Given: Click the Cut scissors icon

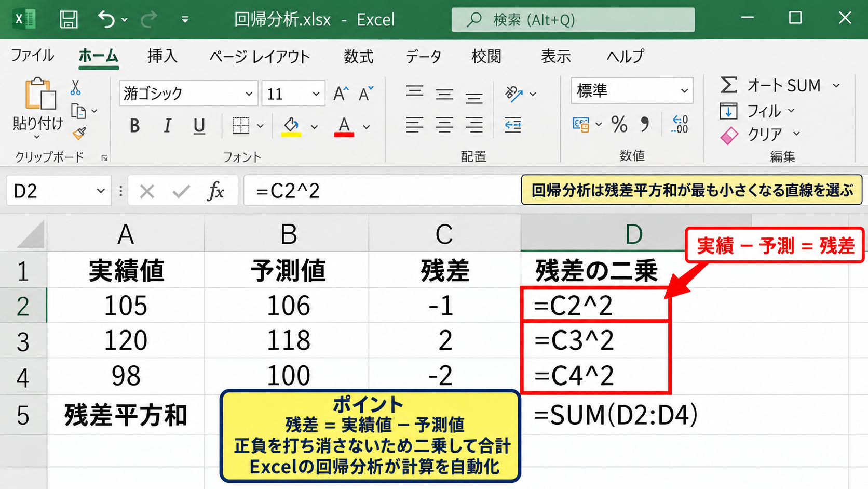Looking at the screenshot, I should [76, 88].
